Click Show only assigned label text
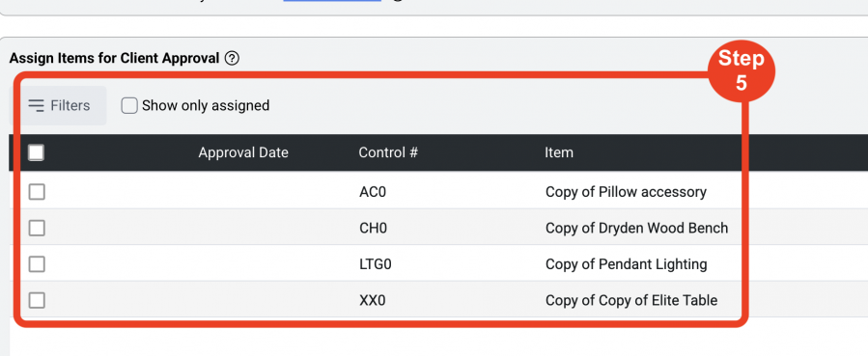 coord(206,105)
